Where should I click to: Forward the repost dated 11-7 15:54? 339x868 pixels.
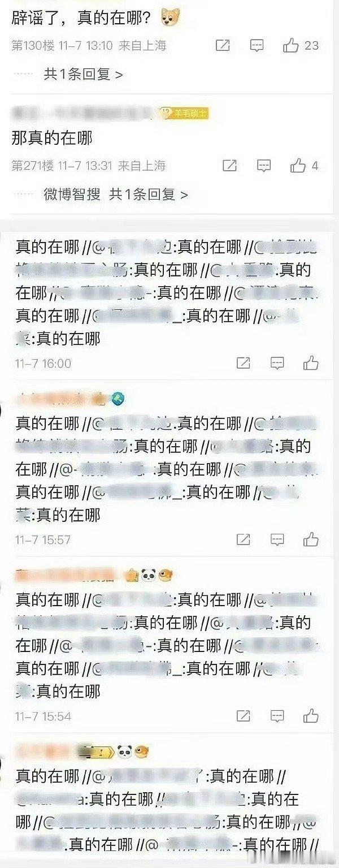(243, 716)
